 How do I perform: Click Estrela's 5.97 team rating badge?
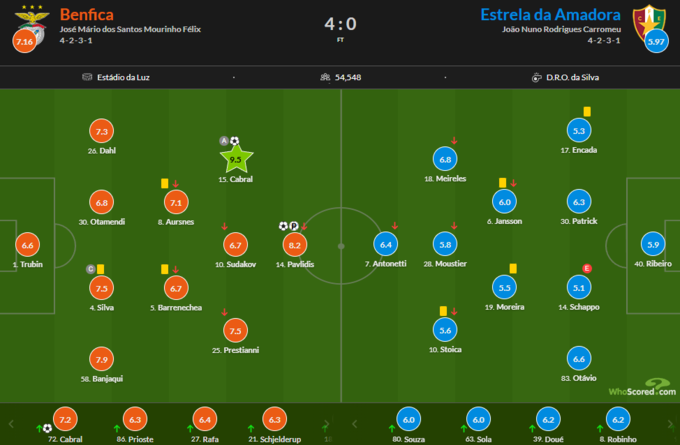656,41
